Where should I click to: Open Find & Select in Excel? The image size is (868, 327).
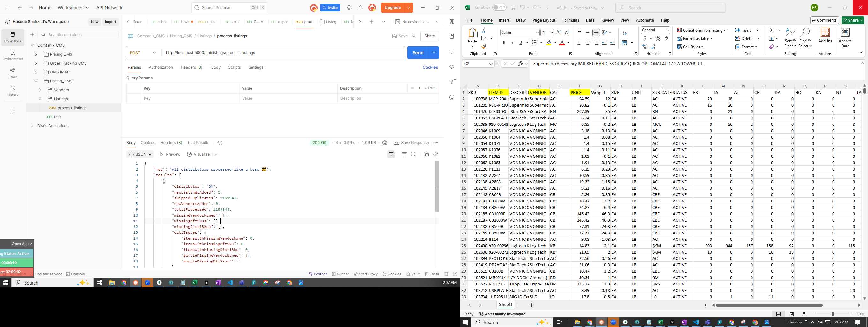pyautogui.click(x=804, y=38)
